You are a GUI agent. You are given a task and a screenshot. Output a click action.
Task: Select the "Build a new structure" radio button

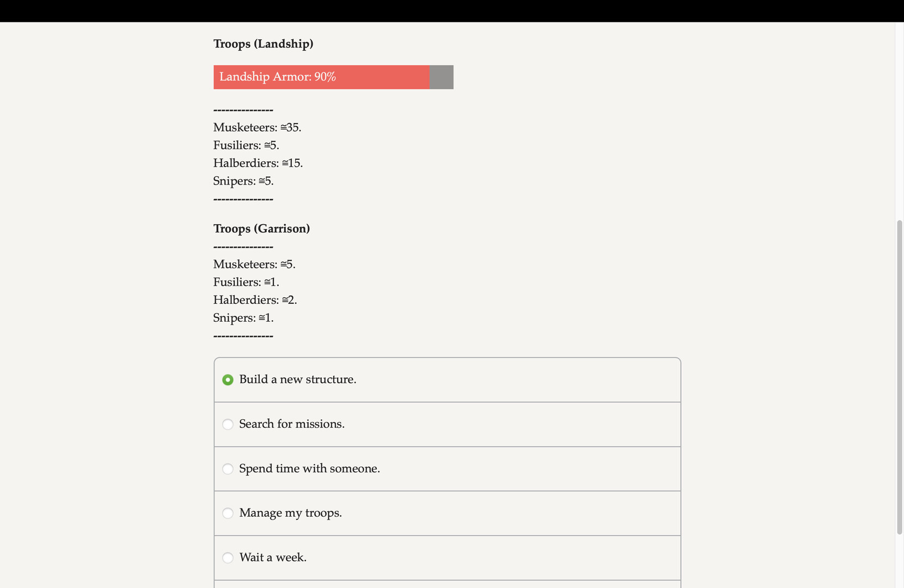(x=228, y=380)
